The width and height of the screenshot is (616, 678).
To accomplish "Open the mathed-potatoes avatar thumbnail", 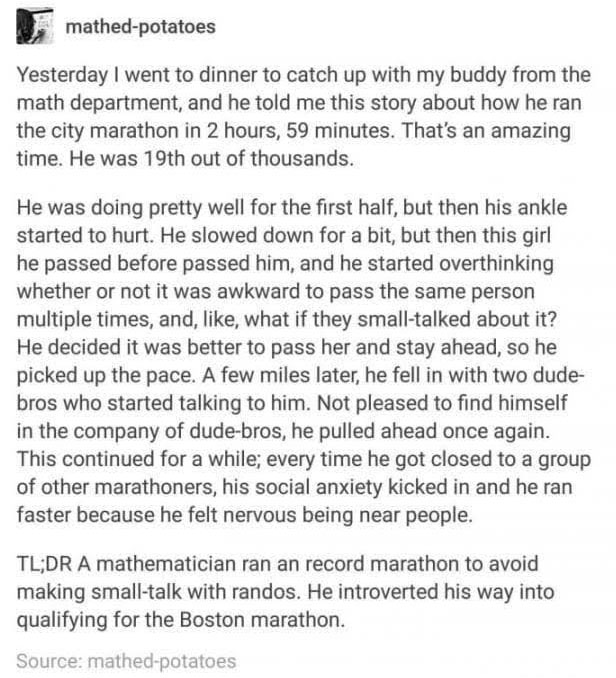I will (x=35, y=26).
